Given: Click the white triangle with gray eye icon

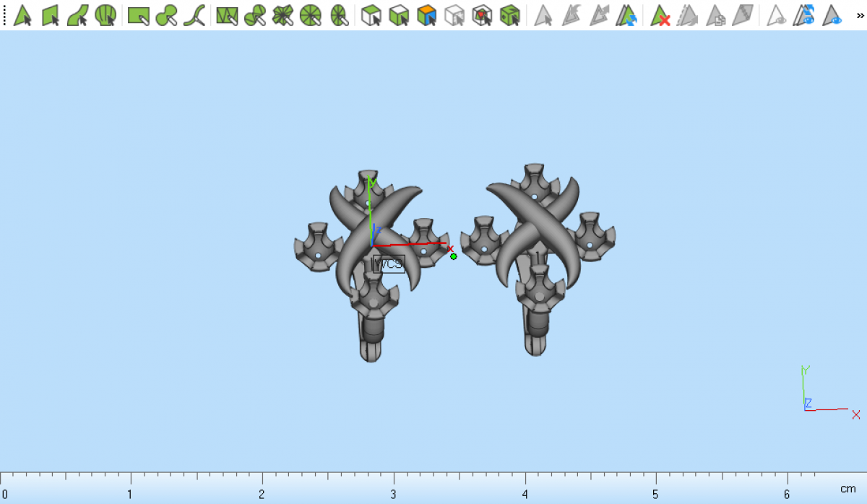Looking at the screenshot, I should (777, 14).
